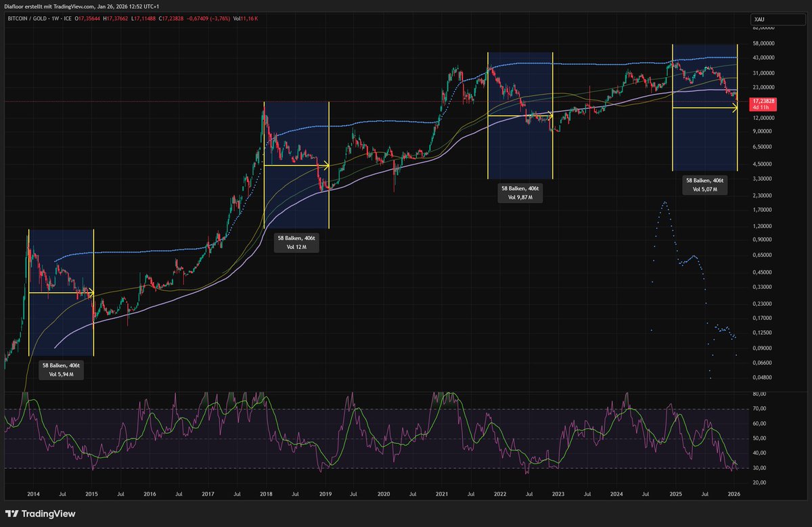Click the 2021 label on time axis
This screenshot has width=812, height=527.
point(441,496)
